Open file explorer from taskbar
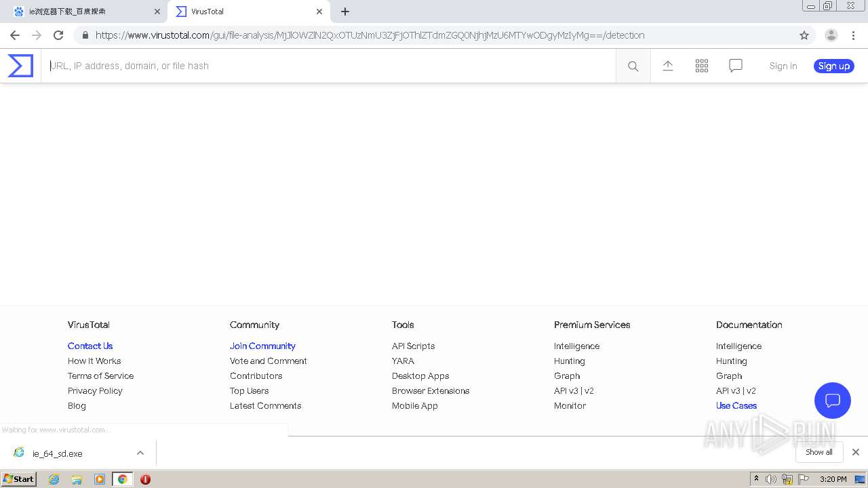 [77, 479]
